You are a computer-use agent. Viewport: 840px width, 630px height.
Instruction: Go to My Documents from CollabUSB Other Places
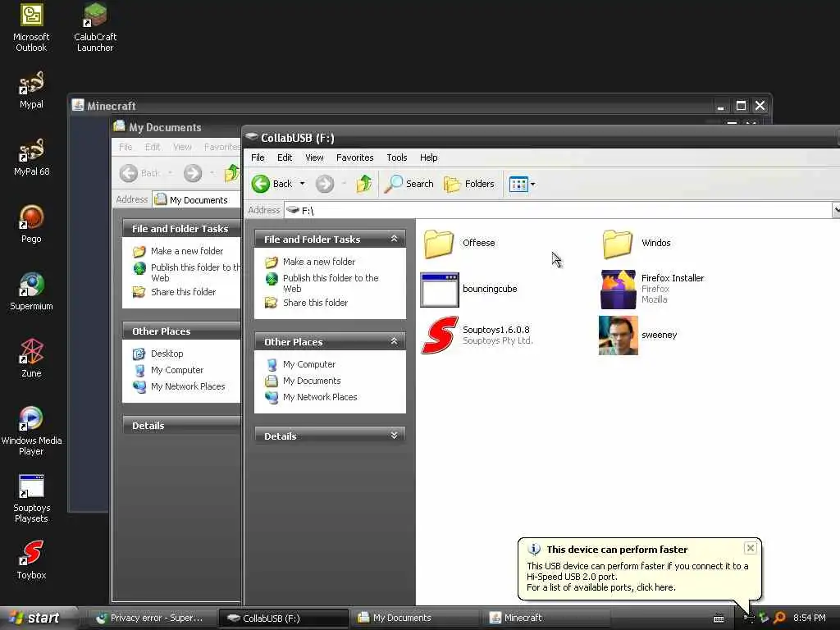pos(312,381)
